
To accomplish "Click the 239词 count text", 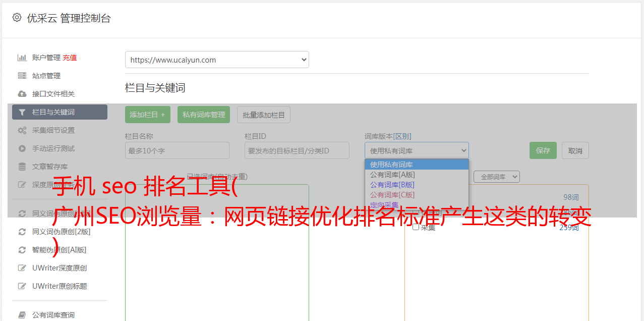I will (569, 228).
